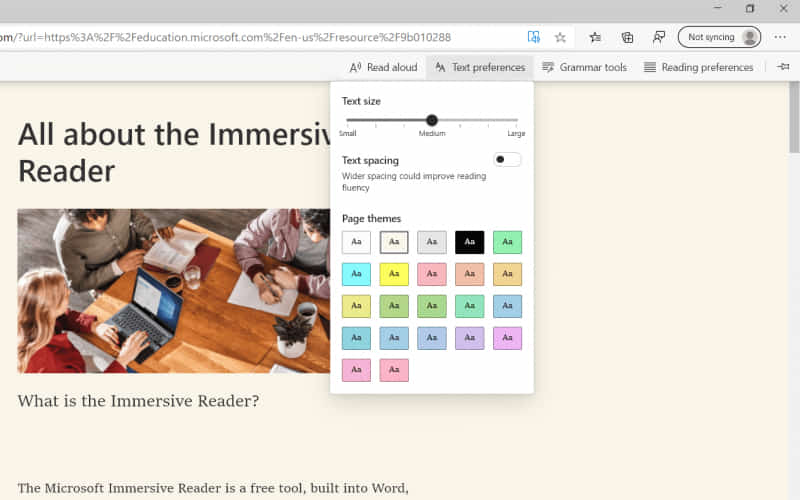Click the 'Page themes' label

pos(371,218)
